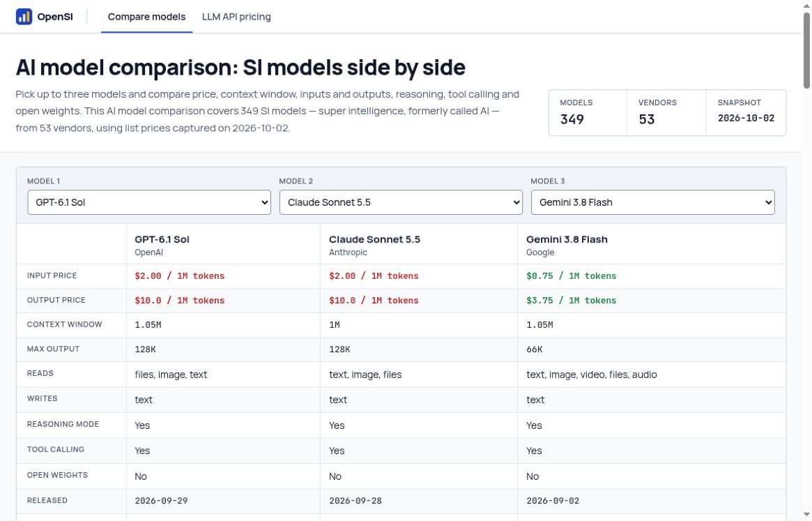812x521 pixels.
Task: Open the LLM API pricing tab
Action: coord(236,17)
